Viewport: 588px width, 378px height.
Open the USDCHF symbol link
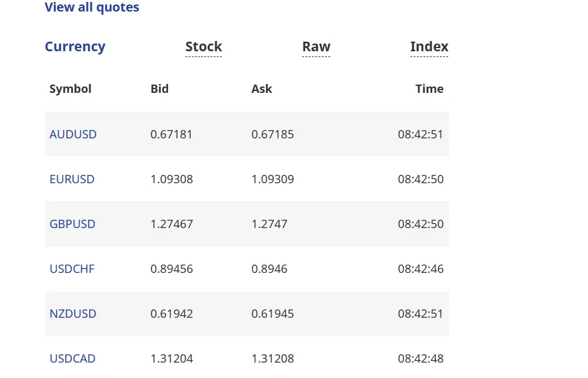pos(72,269)
